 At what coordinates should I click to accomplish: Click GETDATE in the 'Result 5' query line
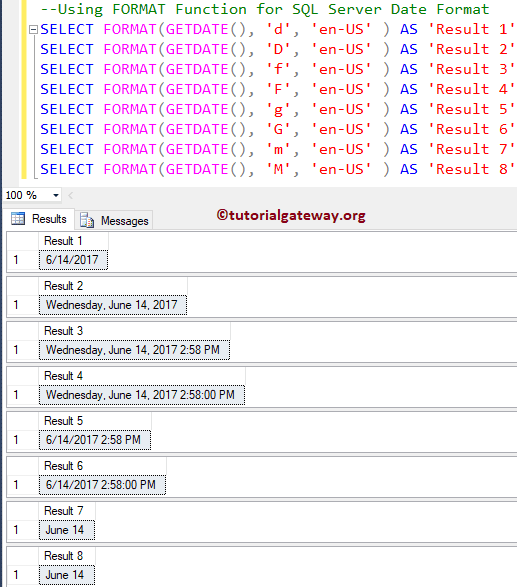point(197,109)
